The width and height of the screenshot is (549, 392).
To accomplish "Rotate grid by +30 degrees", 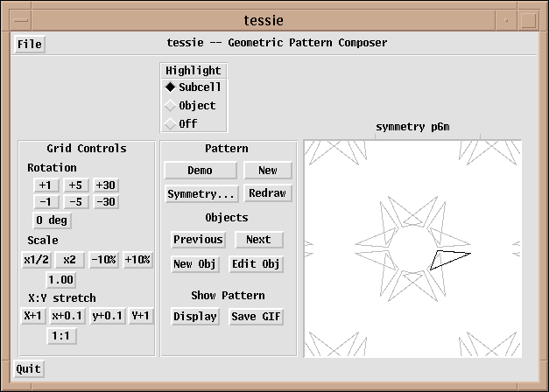I will click(106, 185).
